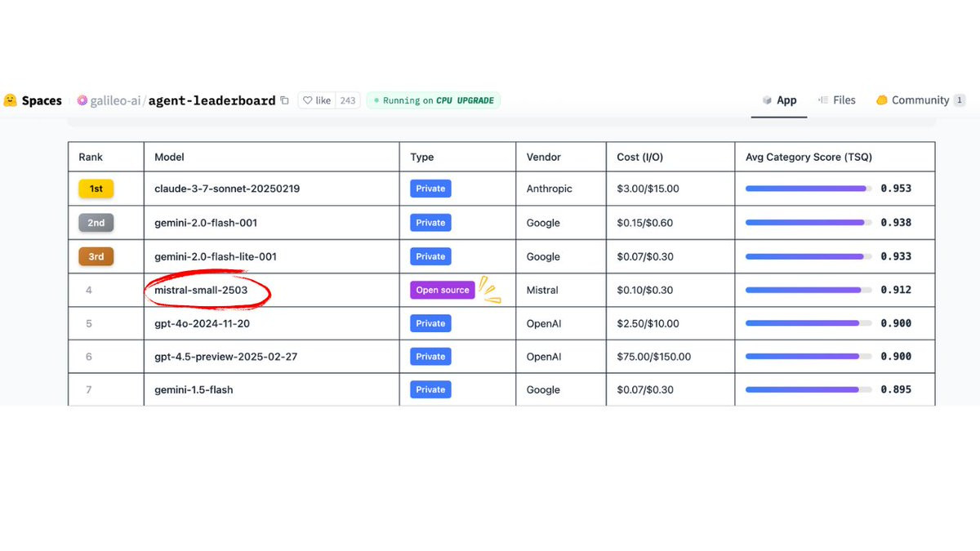Switch to the Files tab

(836, 100)
